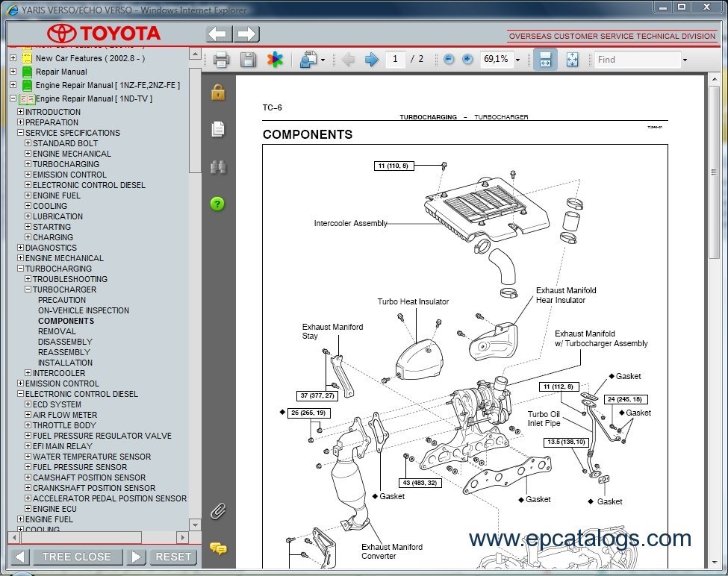
Task: Expand the INTERCOOLER tree node
Action: [28, 373]
